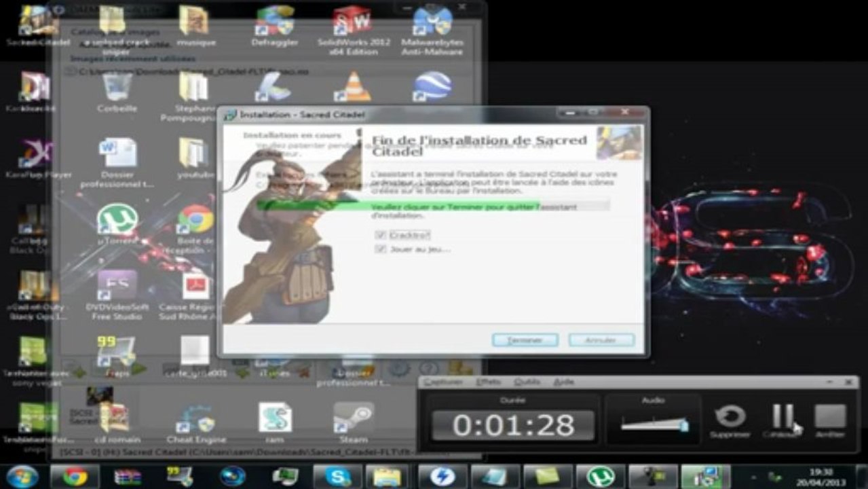Screen dimensions: 868x489
Task: Open the Outils menu in recorder
Action: [527, 382]
